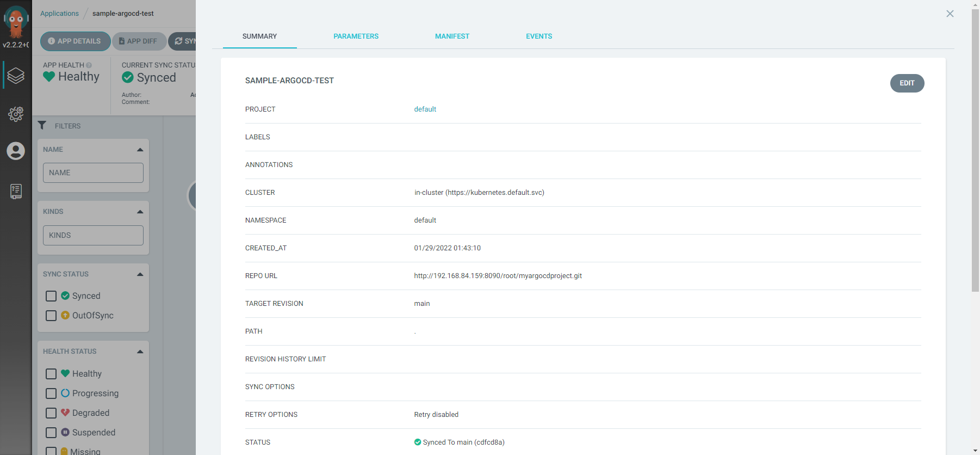Viewport: 980px width, 455px height.
Task: Open the Documentation book icon
Action: [16, 191]
